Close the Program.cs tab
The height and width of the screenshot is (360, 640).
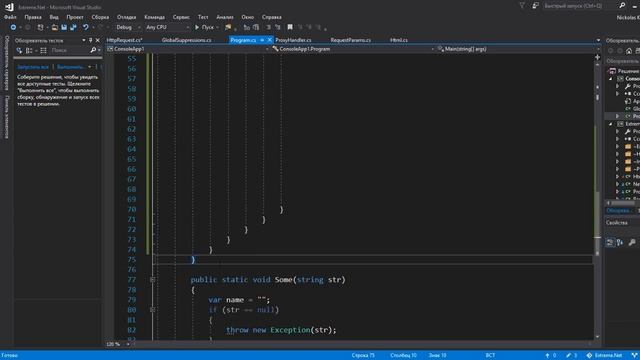(269, 40)
